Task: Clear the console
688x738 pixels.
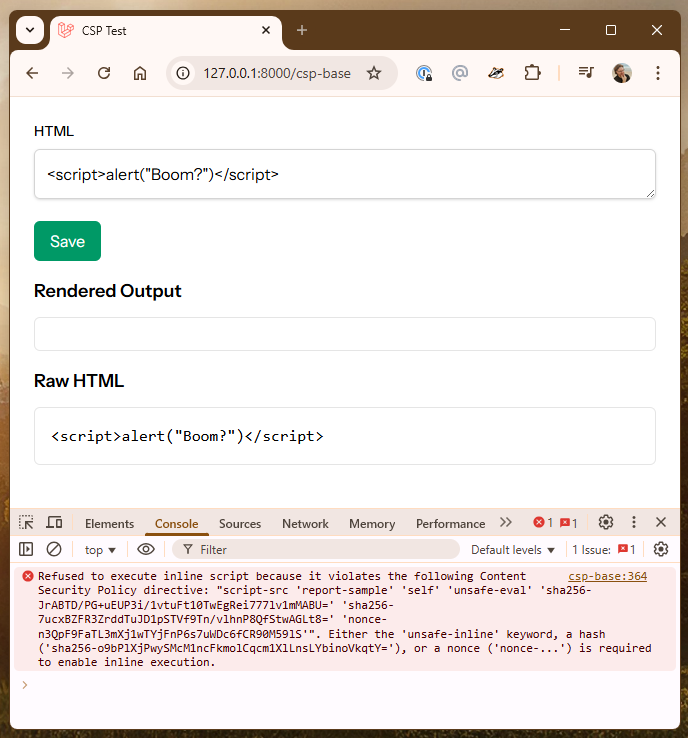Action: point(54,549)
